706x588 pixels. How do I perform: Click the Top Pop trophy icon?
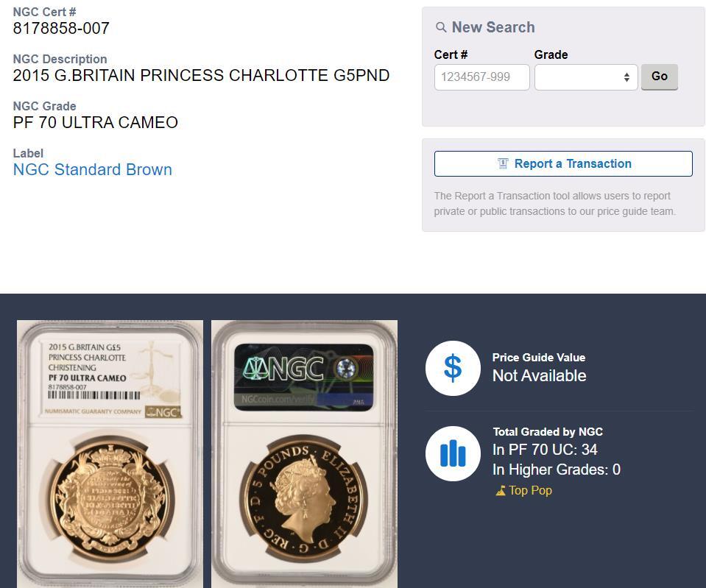click(x=501, y=491)
